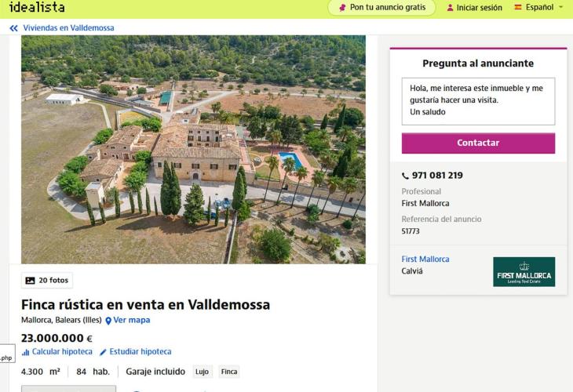Click the map pin icon

pyautogui.click(x=108, y=321)
